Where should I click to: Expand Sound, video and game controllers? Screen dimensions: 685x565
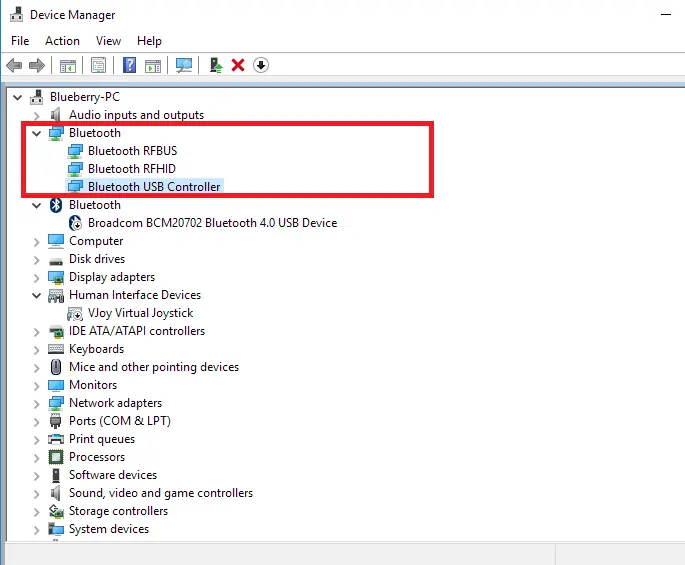tap(37, 493)
